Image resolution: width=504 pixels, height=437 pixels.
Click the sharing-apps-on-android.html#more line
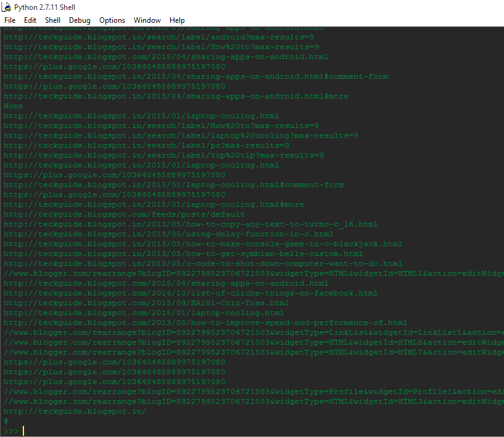176,97
